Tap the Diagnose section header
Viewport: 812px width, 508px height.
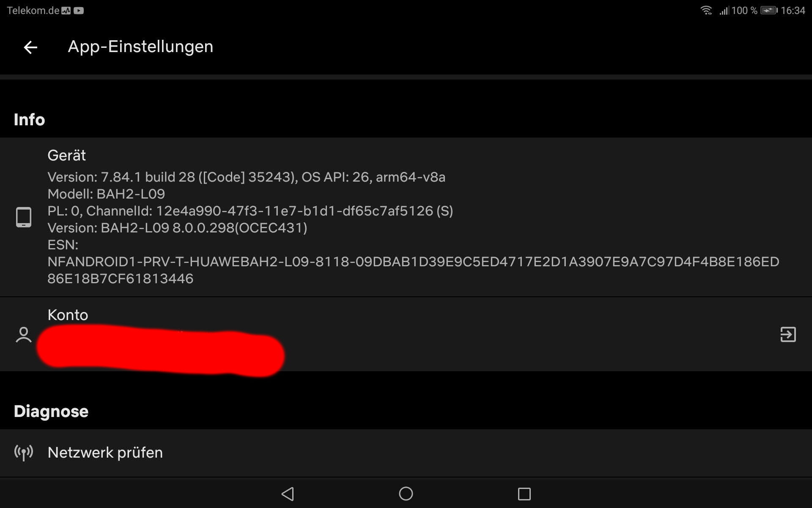coord(51,411)
